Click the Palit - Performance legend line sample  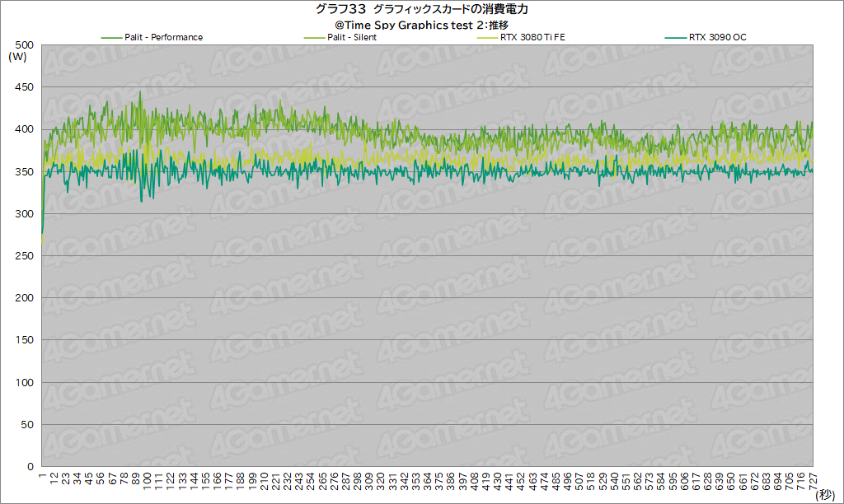[112, 38]
